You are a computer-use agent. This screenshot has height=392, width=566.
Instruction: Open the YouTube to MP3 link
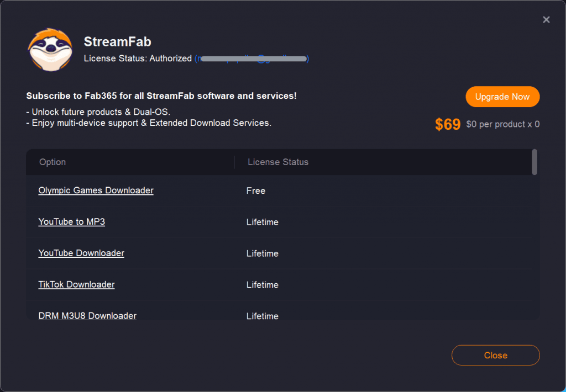click(x=71, y=222)
